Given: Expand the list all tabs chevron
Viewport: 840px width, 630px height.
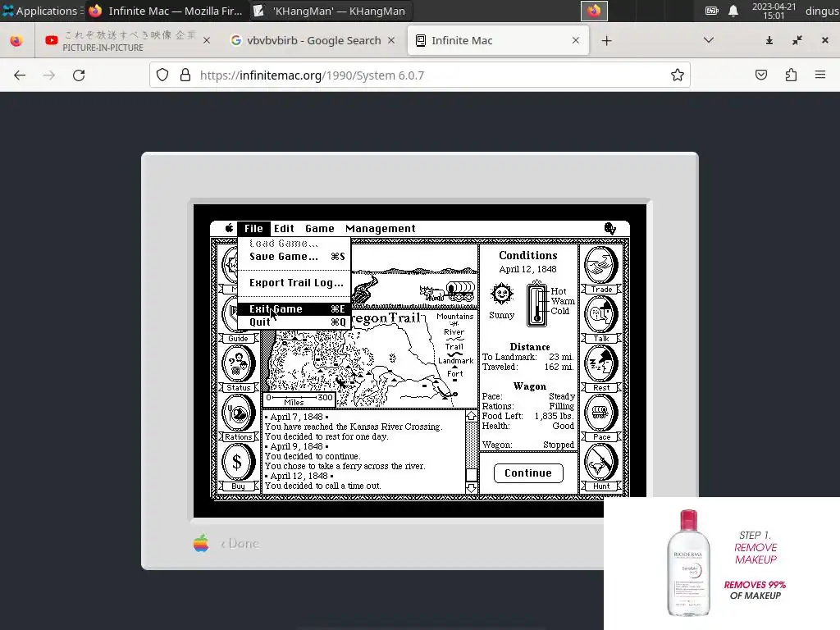Looking at the screenshot, I should point(709,40).
